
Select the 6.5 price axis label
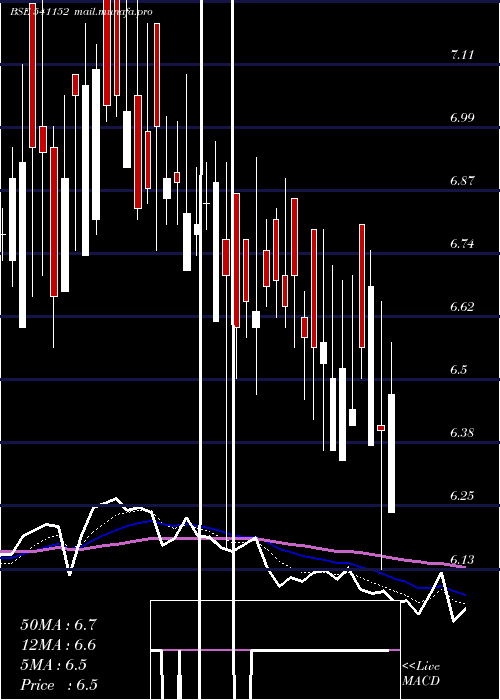pyautogui.click(x=459, y=370)
